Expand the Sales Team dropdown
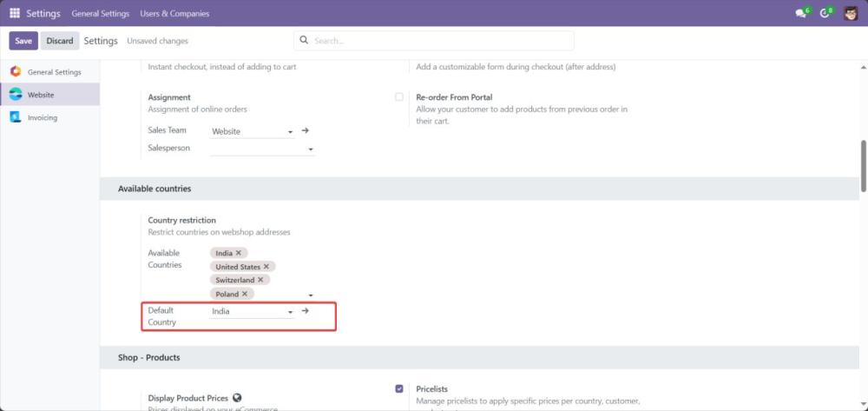 tap(290, 132)
